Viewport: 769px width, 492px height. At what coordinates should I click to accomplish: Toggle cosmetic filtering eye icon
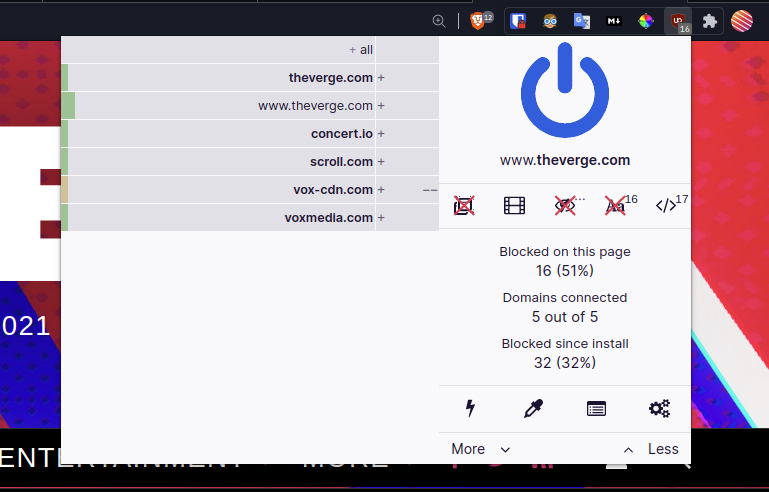pos(565,206)
